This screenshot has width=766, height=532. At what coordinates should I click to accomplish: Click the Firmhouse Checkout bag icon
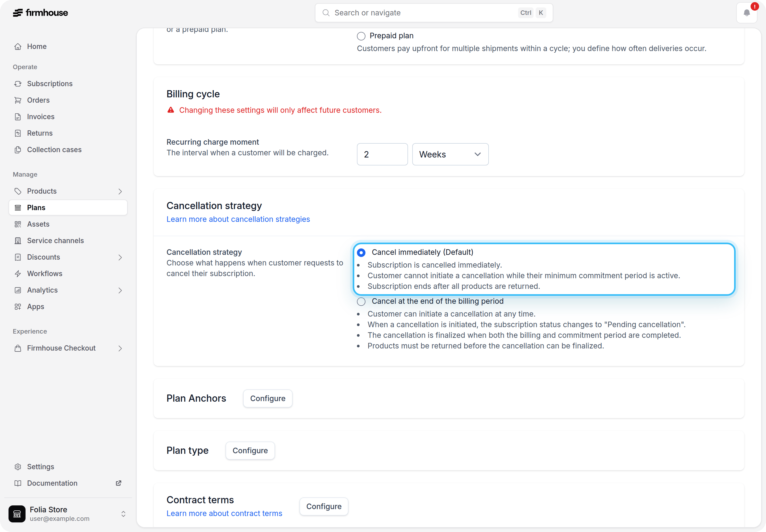click(18, 348)
